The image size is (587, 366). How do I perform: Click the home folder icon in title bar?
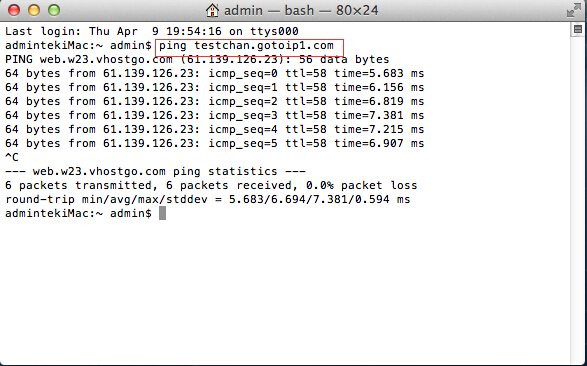pos(212,10)
